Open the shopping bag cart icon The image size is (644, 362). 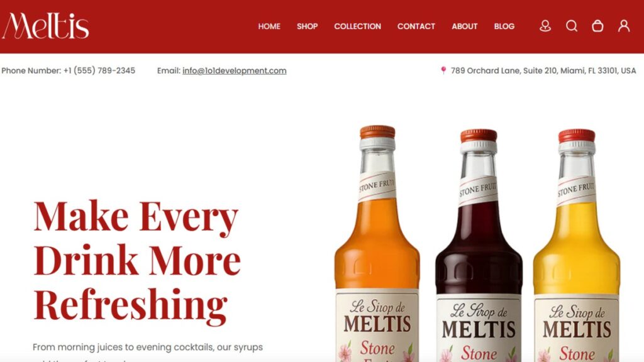[x=597, y=26]
